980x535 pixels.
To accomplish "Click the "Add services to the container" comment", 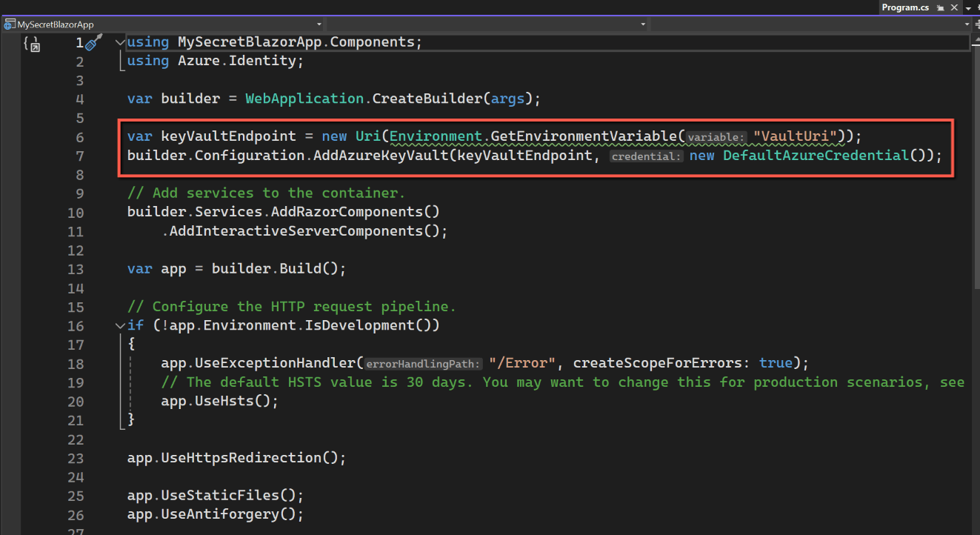I will [x=267, y=193].
